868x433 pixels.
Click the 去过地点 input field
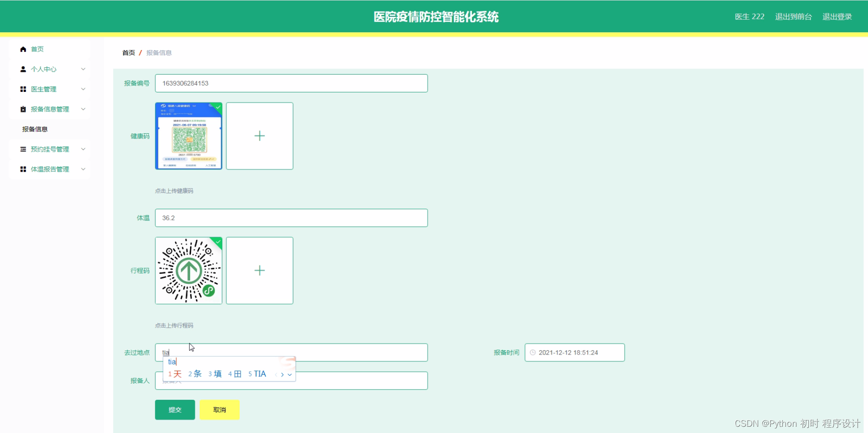point(291,353)
